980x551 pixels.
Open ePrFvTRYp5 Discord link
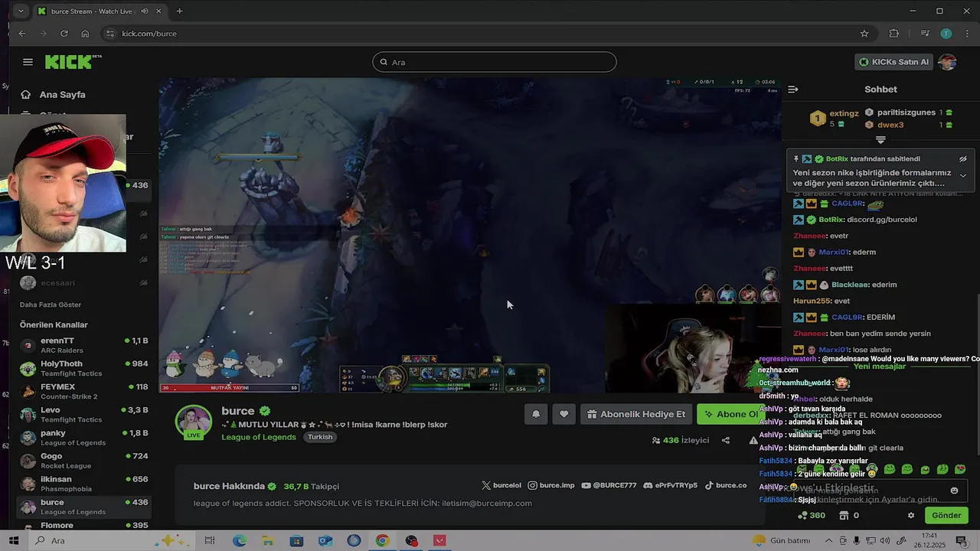tap(670, 485)
